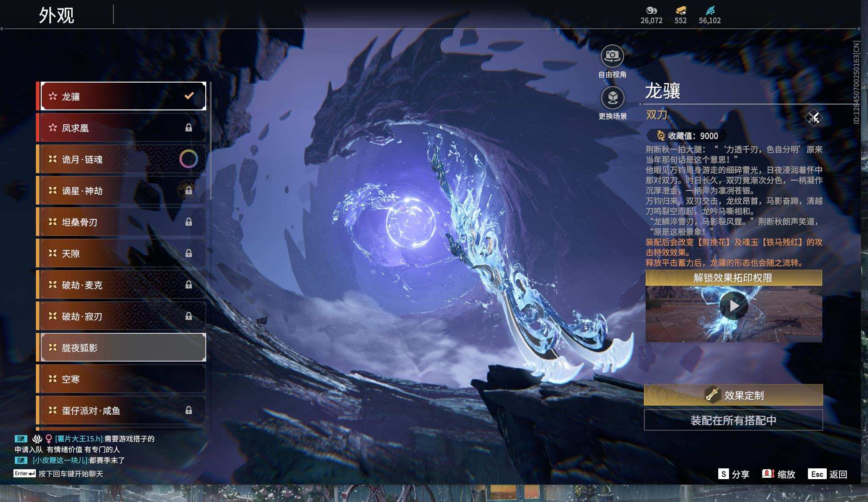Image resolution: width=868 pixels, height=502 pixels.
Task: Click the lotus emblem in the chat
Action: point(37,439)
